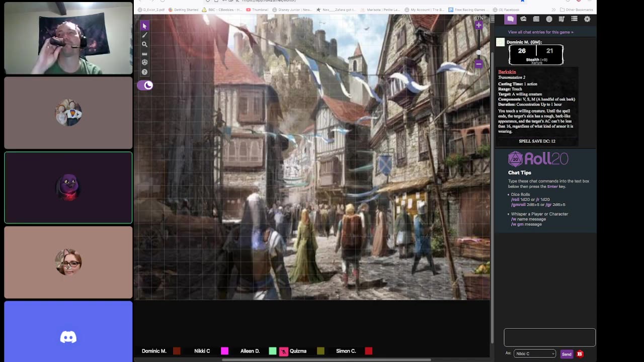Pick the Ruler measure tool
This screenshot has height=362, width=644.
(144, 54)
